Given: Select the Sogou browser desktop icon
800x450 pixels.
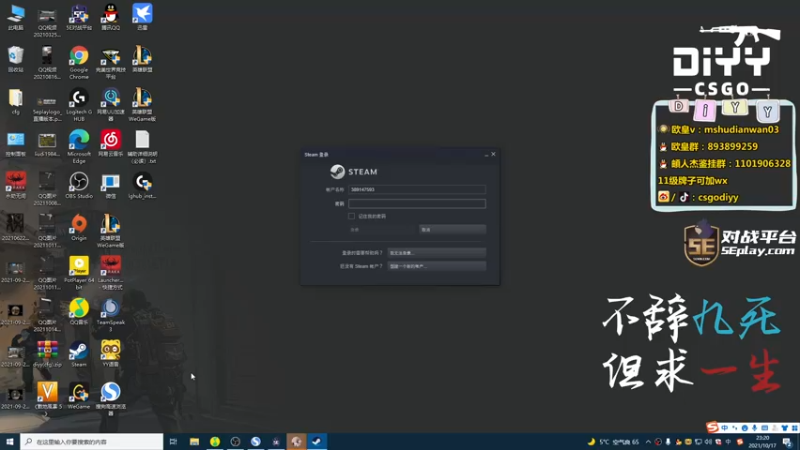Looking at the screenshot, I should click(110, 399).
